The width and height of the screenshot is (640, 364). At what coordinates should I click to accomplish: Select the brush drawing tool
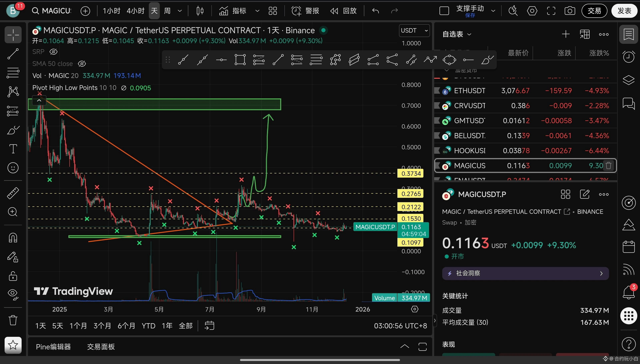click(x=13, y=130)
